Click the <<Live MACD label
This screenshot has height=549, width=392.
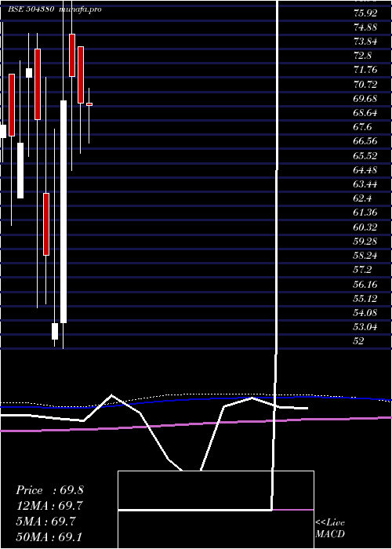[330, 529]
